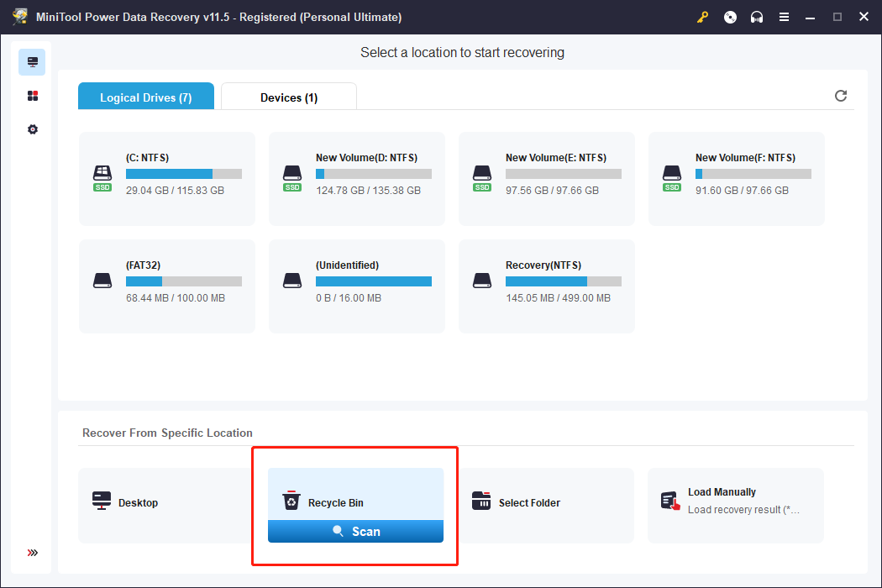Open the hamburger menu icon

point(784,17)
